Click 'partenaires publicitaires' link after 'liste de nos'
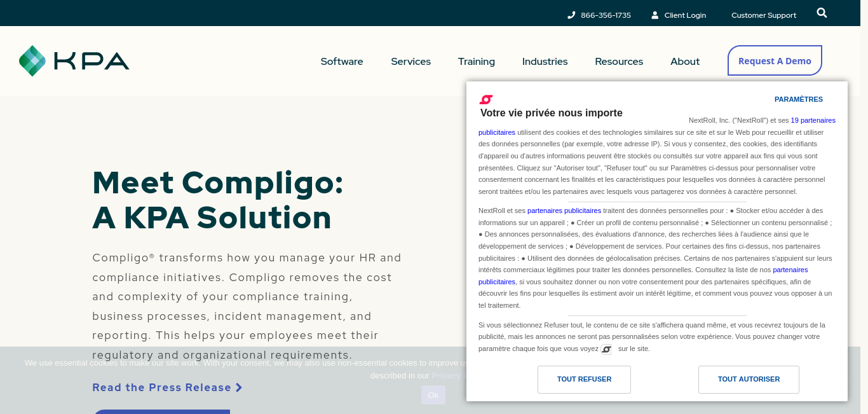The height and width of the screenshot is (414, 868). (790, 270)
